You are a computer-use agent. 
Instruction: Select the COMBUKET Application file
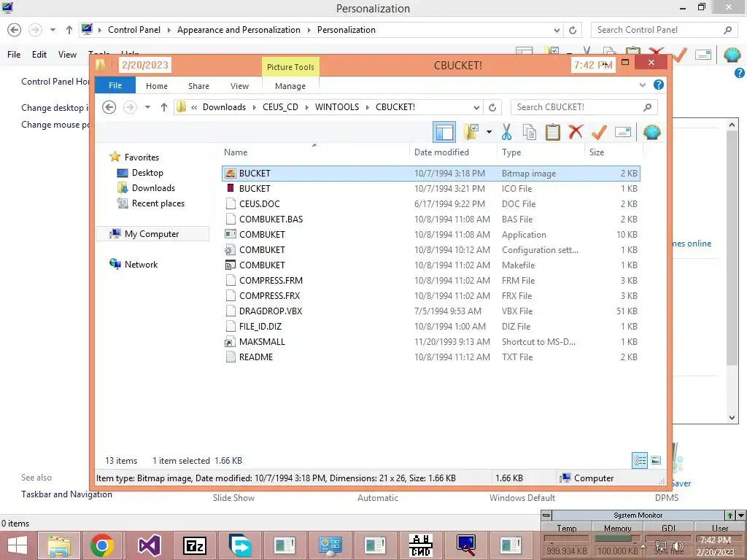click(430, 234)
